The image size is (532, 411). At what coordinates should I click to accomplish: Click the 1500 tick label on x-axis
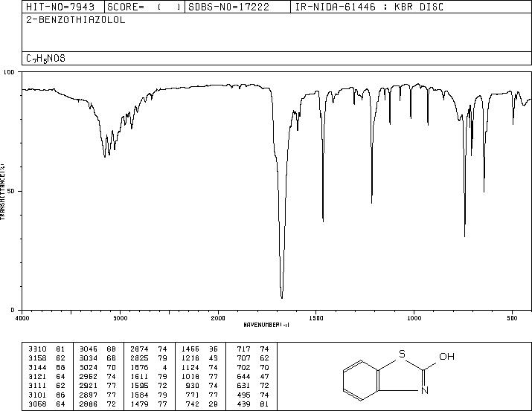click(316, 318)
